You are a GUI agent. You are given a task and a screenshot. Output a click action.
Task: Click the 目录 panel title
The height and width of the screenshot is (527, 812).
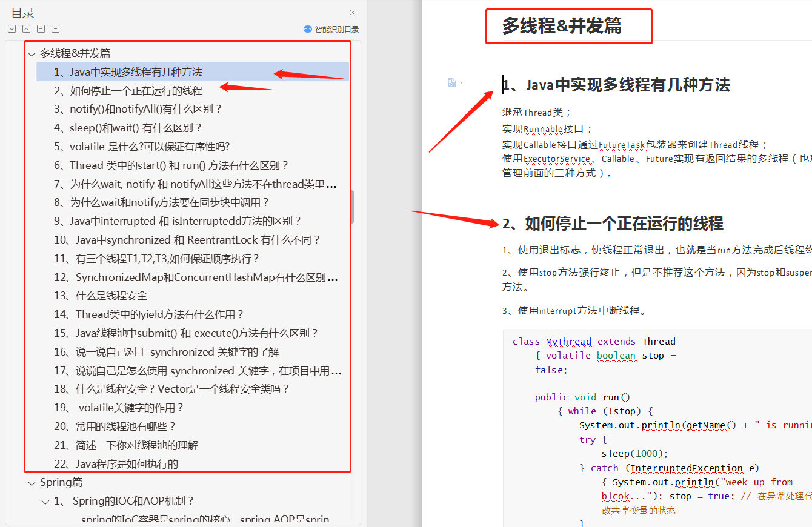point(22,13)
